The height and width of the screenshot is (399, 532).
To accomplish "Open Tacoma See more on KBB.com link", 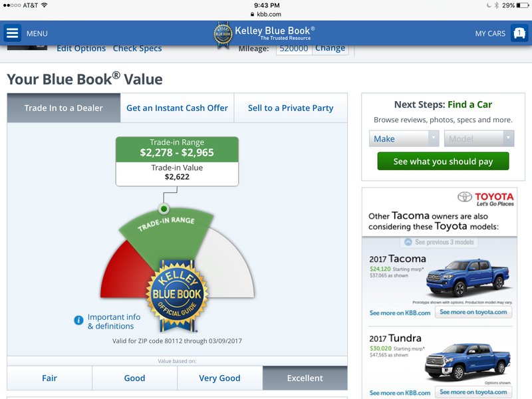I will coord(400,313).
